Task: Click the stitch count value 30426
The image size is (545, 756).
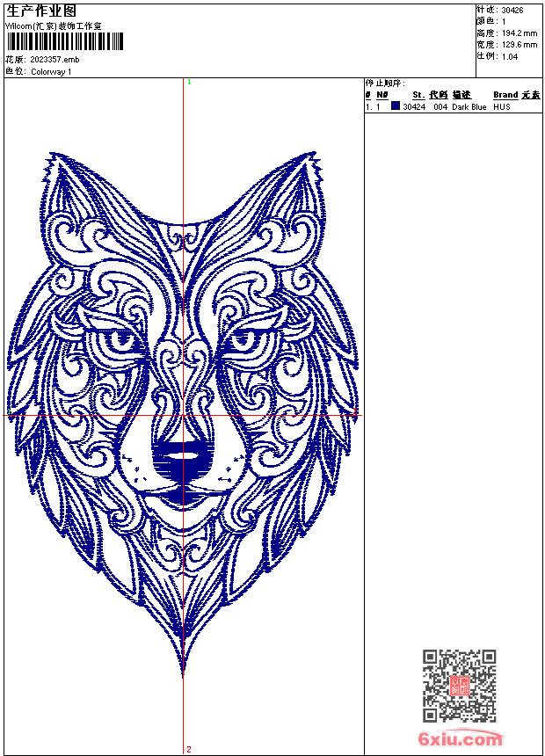Action: point(512,10)
